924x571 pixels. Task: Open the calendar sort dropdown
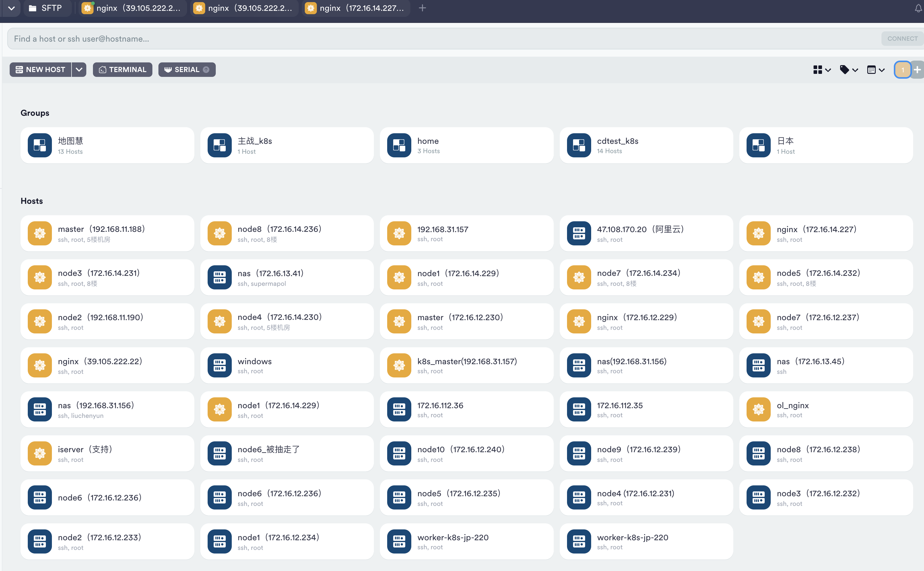point(876,69)
